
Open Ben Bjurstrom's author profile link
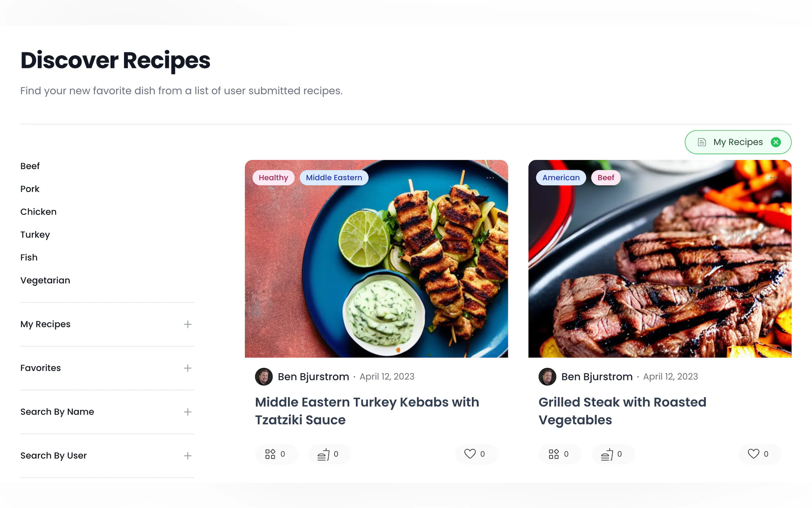pyautogui.click(x=313, y=376)
